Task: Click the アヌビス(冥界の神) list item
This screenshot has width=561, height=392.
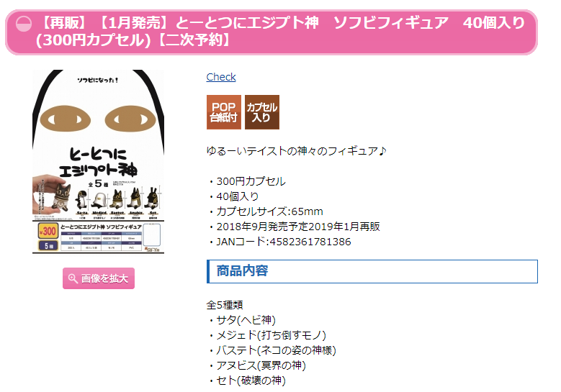Action: (256, 365)
